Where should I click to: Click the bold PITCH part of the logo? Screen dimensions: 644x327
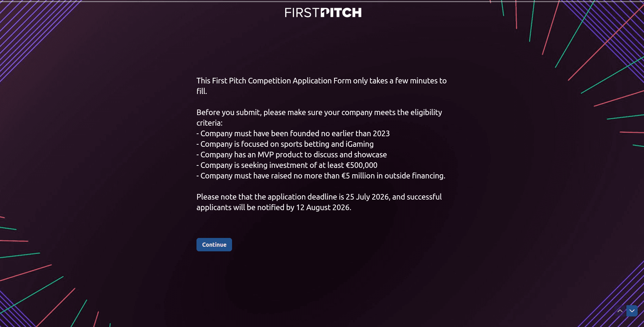(342, 13)
